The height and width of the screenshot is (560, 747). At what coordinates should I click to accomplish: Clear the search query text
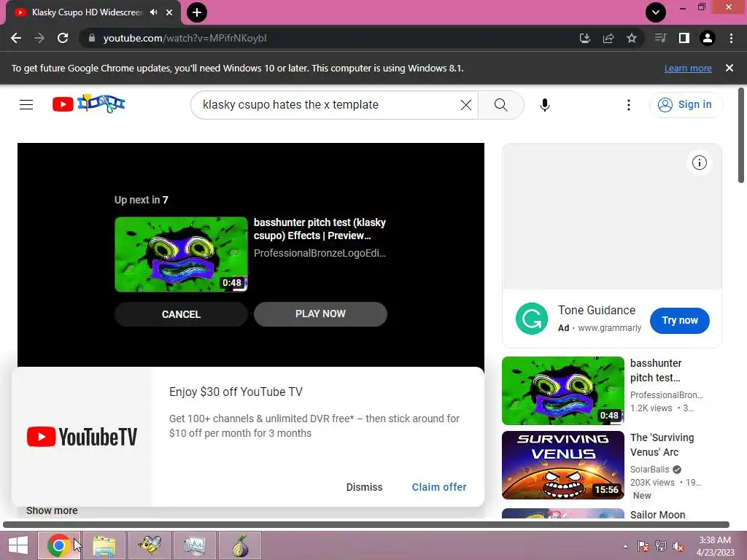[466, 105]
